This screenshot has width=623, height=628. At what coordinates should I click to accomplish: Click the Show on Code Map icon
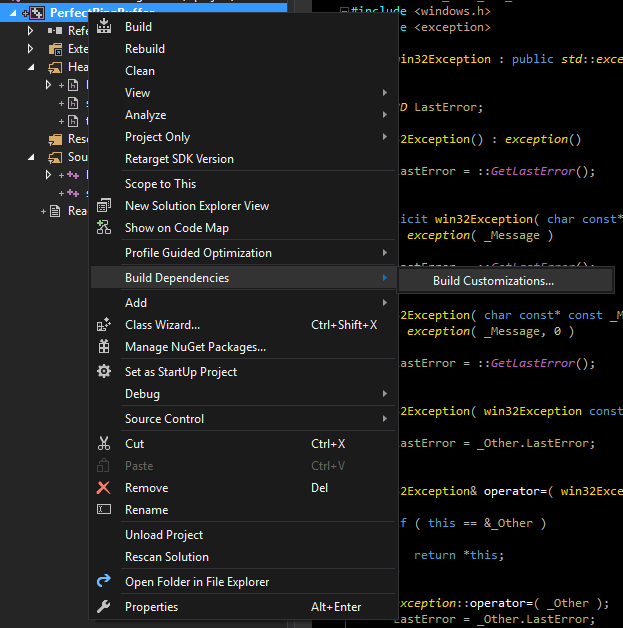click(104, 227)
